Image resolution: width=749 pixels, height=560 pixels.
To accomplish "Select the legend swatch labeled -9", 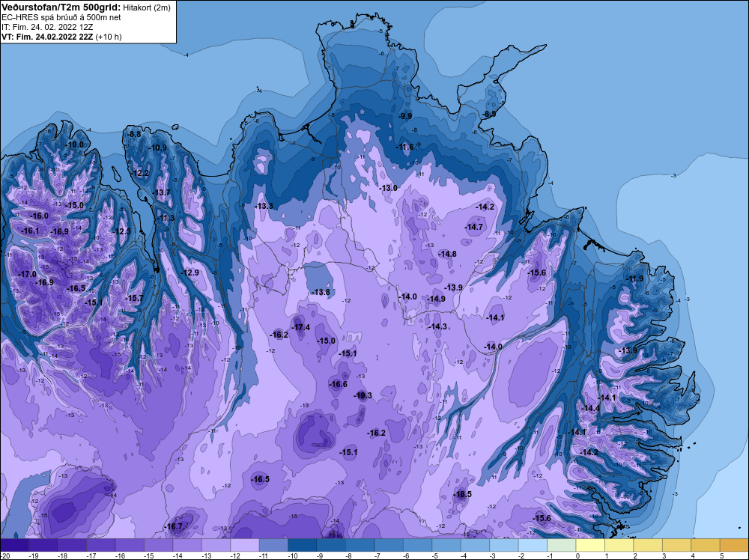I will click(331, 545).
